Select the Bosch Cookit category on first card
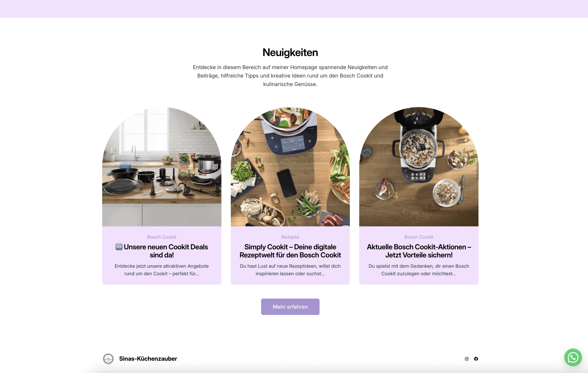Image resolution: width=588 pixels, height=373 pixels. coord(162,237)
